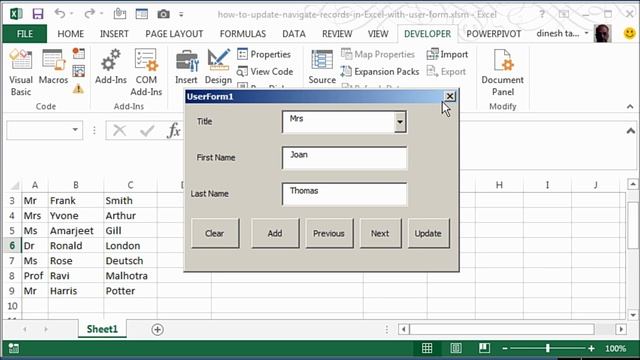Toggle Use Relative References icon
This screenshot has width=640, height=360.
(79, 71)
